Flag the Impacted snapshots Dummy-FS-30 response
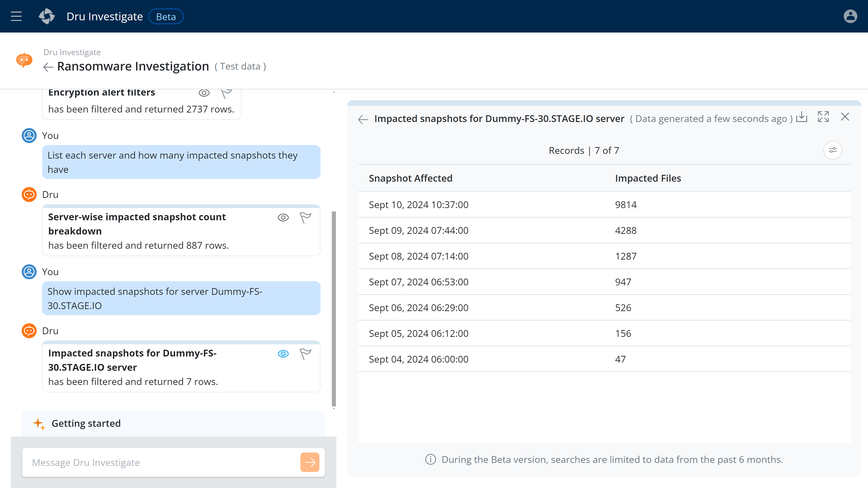 click(305, 354)
